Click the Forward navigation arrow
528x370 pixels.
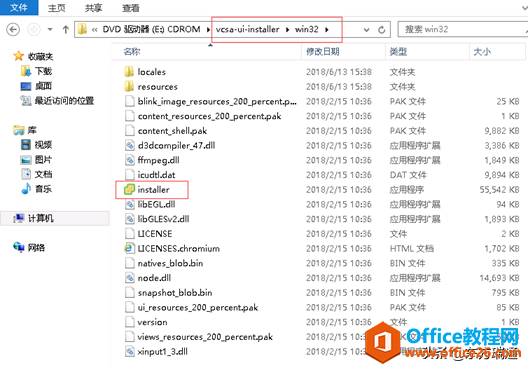[x=33, y=30]
